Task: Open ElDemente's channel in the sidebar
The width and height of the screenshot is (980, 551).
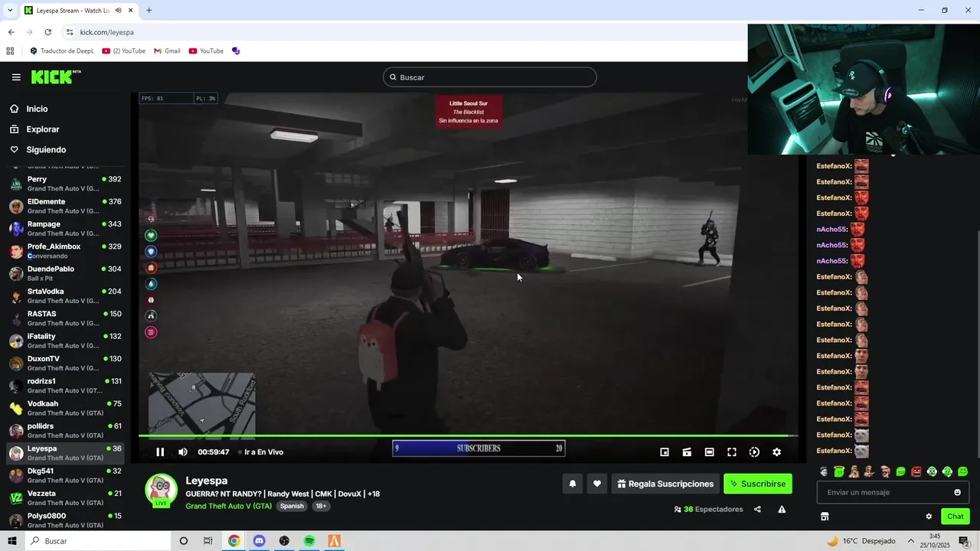Action: (66, 206)
